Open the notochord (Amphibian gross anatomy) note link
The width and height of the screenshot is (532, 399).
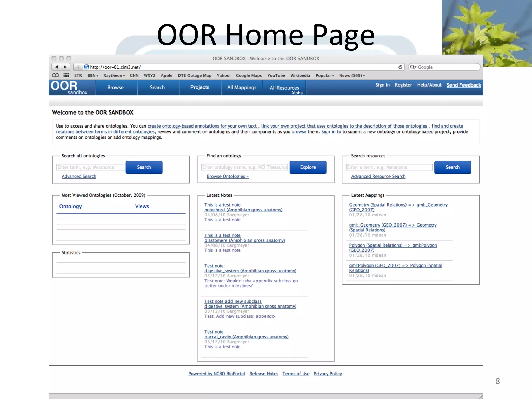[243, 210]
